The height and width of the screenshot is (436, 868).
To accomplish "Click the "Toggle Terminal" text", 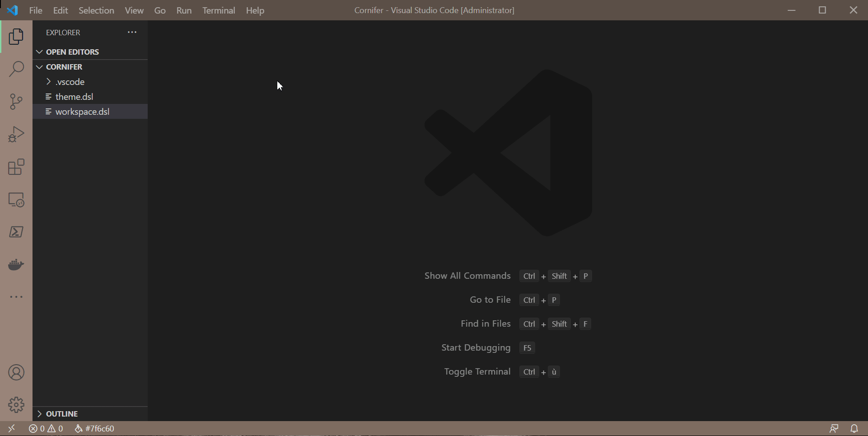I will (x=477, y=371).
